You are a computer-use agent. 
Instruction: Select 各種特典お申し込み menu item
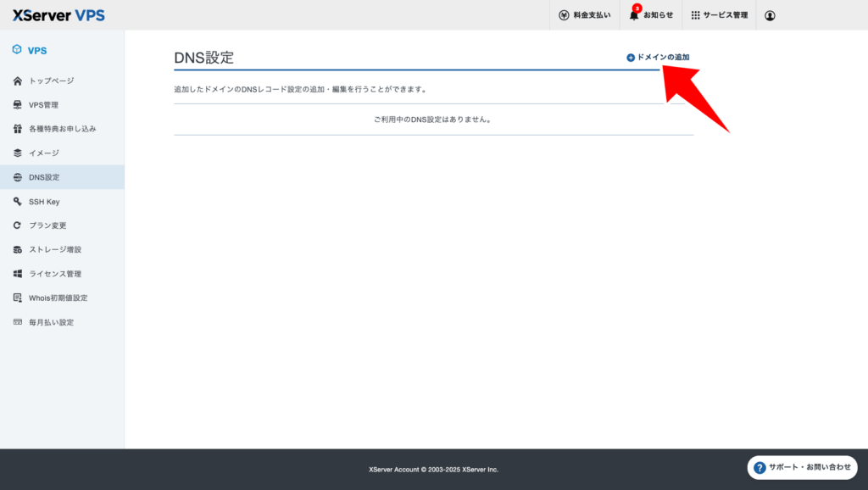pos(62,129)
